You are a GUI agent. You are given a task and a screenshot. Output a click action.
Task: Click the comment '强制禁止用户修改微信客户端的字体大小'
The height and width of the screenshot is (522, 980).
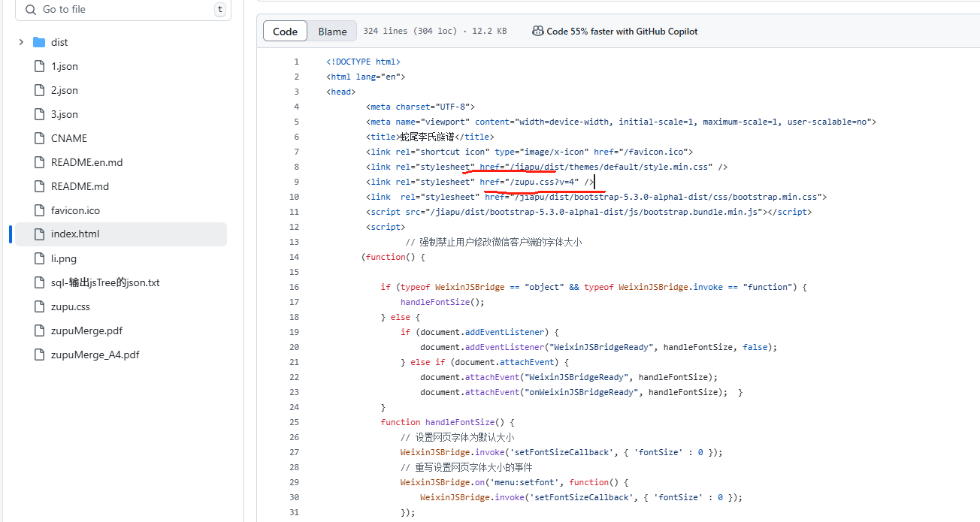494,242
